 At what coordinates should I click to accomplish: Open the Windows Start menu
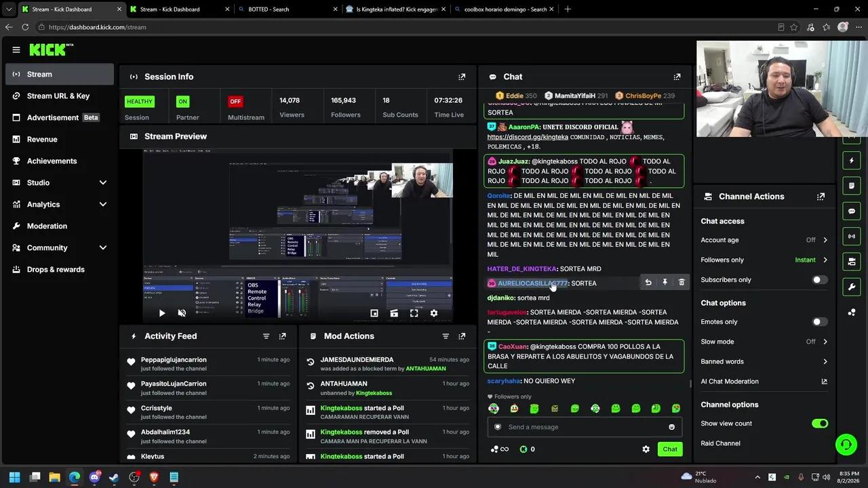pyautogui.click(x=15, y=477)
